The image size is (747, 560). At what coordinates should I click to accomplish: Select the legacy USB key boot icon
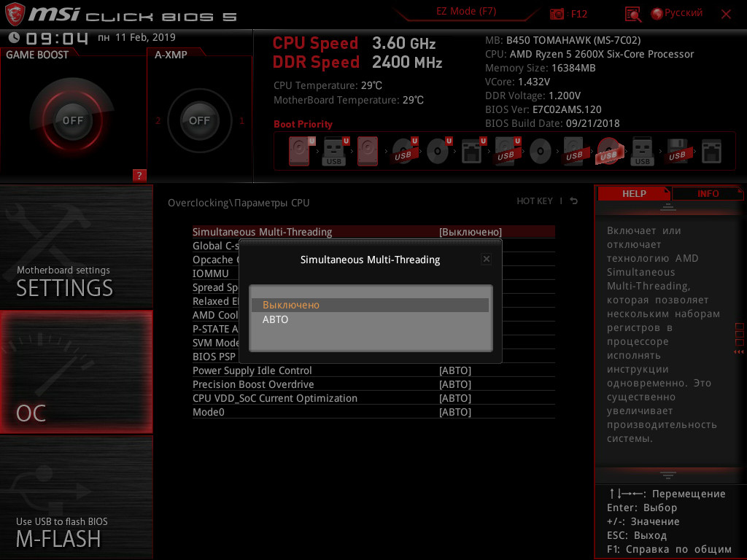(642, 152)
